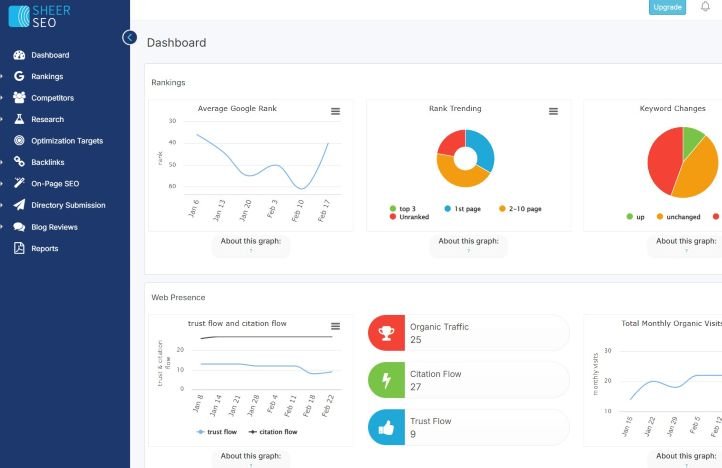Click the Competitors people icon
This screenshot has width=722, height=468.
(x=19, y=97)
